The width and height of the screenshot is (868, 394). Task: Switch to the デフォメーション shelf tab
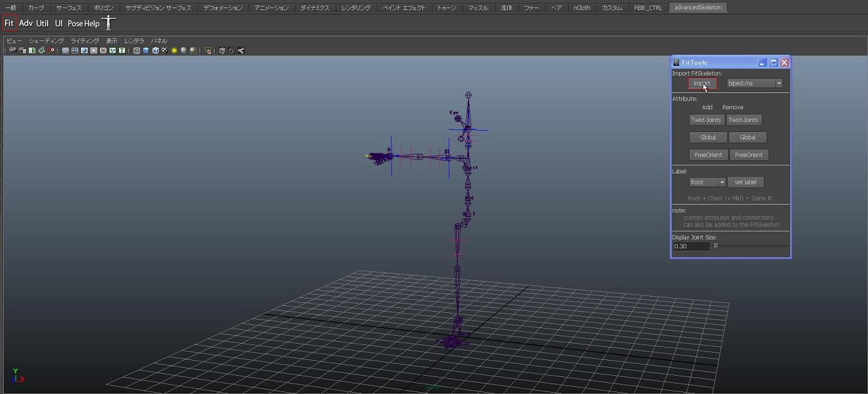click(x=223, y=8)
